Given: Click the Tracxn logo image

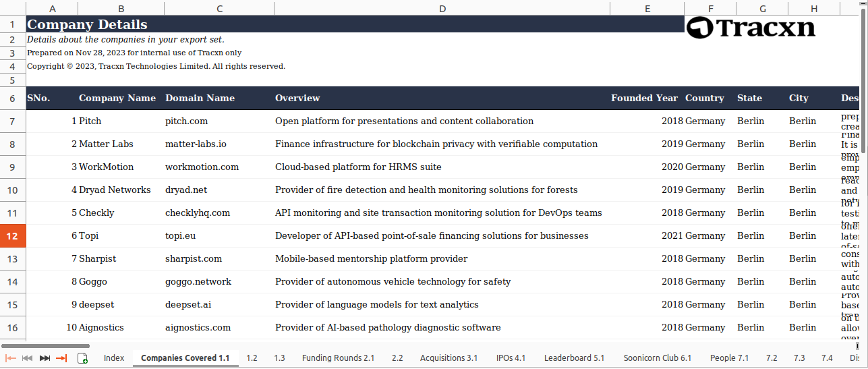Looking at the screenshot, I should coord(751,28).
